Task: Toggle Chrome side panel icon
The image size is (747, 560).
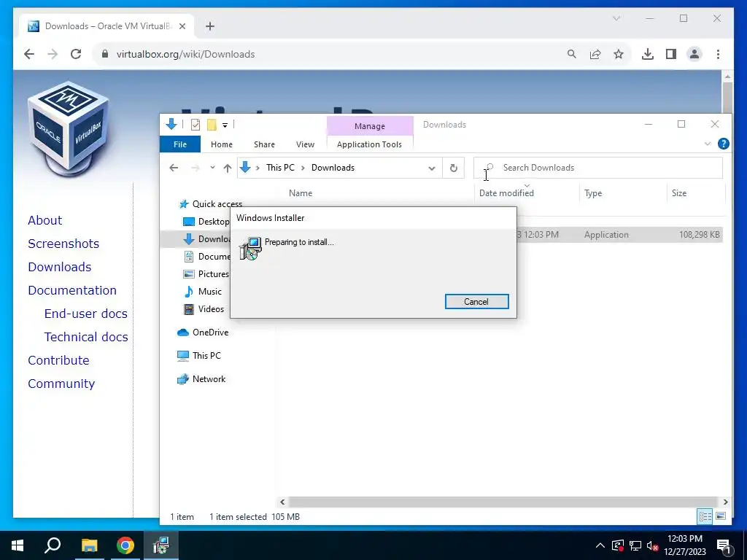Action: pyautogui.click(x=671, y=54)
